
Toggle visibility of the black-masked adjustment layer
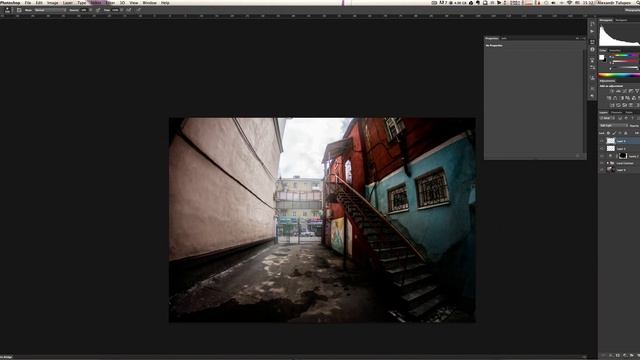(602, 156)
